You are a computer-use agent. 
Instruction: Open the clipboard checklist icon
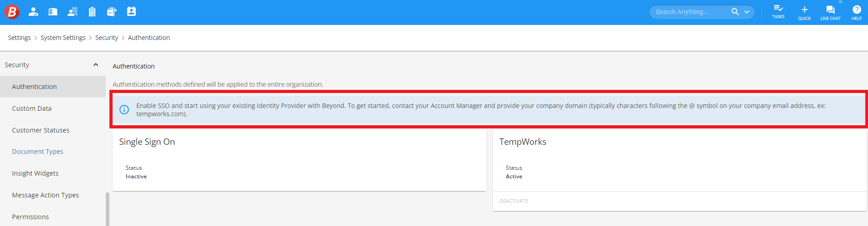click(x=92, y=12)
